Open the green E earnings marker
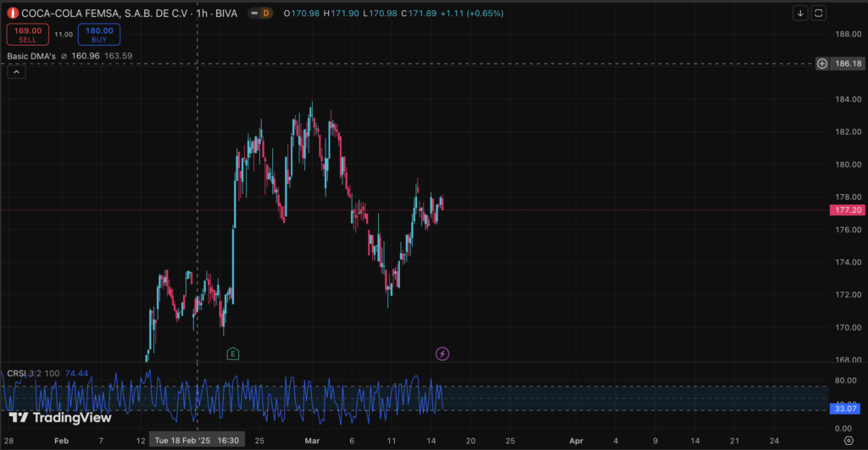 pyautogui.click(x=233, y=353)
